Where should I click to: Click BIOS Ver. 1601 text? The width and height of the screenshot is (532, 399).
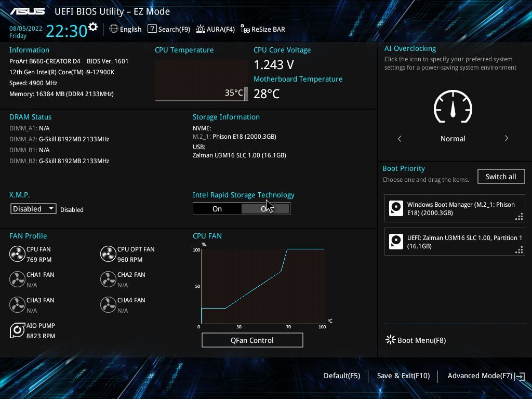(x=108, y=61)
